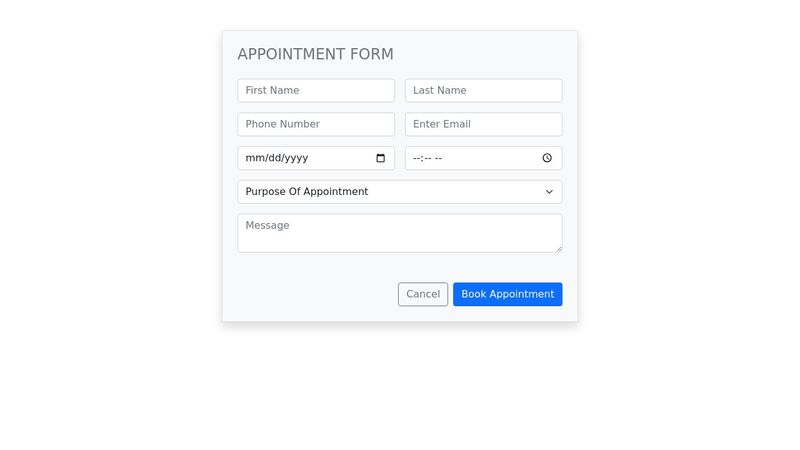Expand the Purpose Of Appointment dropdown
This screenshot has width=800, height=450.
(400, 192)
